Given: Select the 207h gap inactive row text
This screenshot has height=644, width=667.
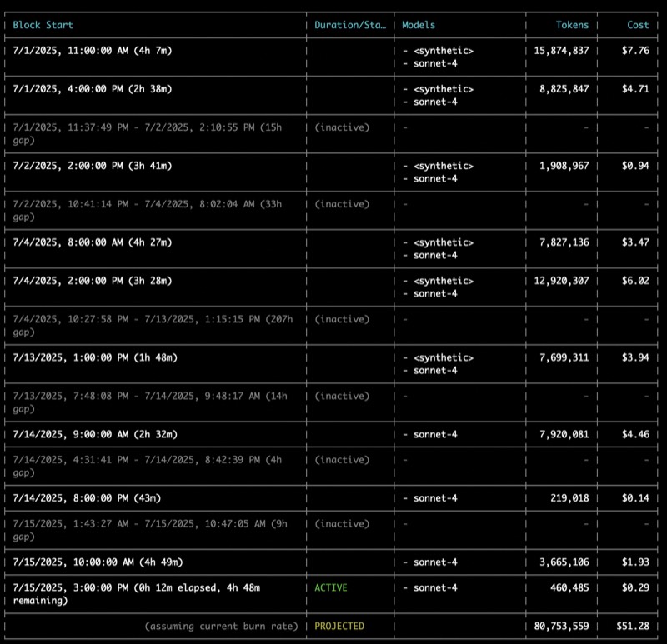Looking at the screenshot, I should click(x=153, y=325).
